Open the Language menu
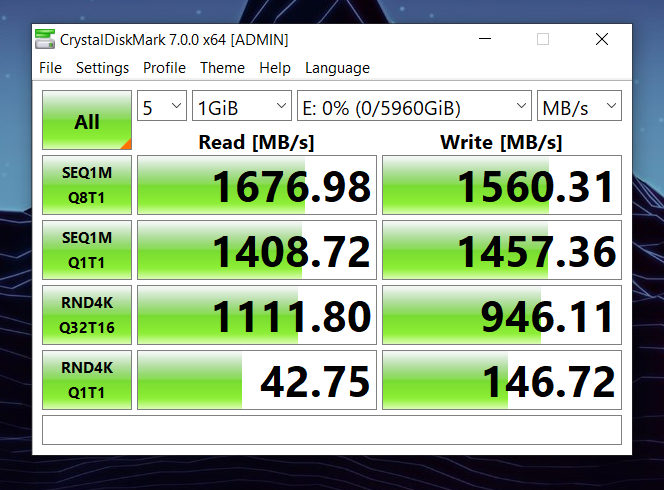The image size is (664, 490). (x=338, y=68)
